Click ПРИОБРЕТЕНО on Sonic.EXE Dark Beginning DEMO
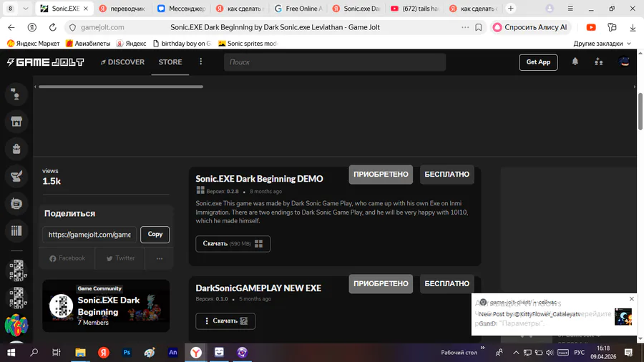Viewport: 644px width, 362px height. click(381, 175)
